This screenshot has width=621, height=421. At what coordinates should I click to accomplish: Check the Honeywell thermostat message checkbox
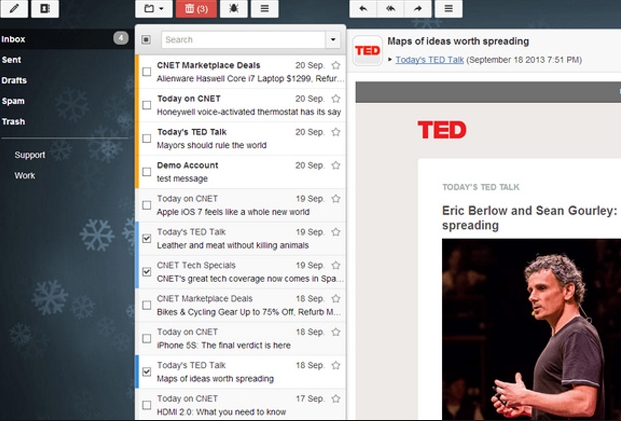[147, 105]
